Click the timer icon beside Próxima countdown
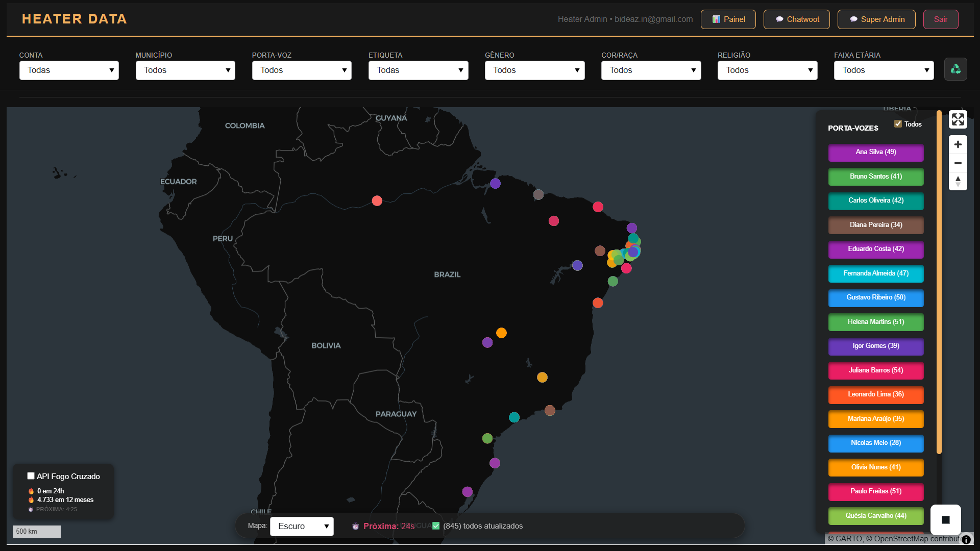980x551 pixels. click(x=355, y=526)
